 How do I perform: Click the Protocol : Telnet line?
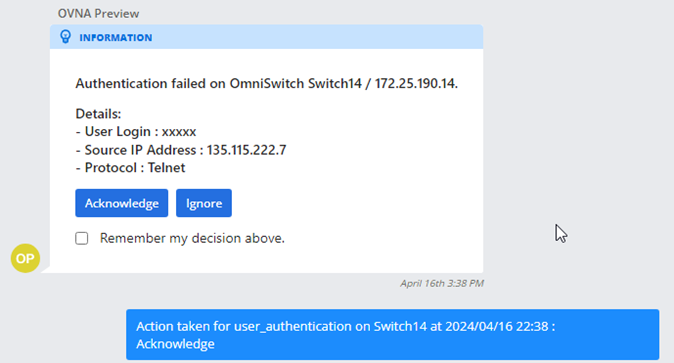pos(130,167)
